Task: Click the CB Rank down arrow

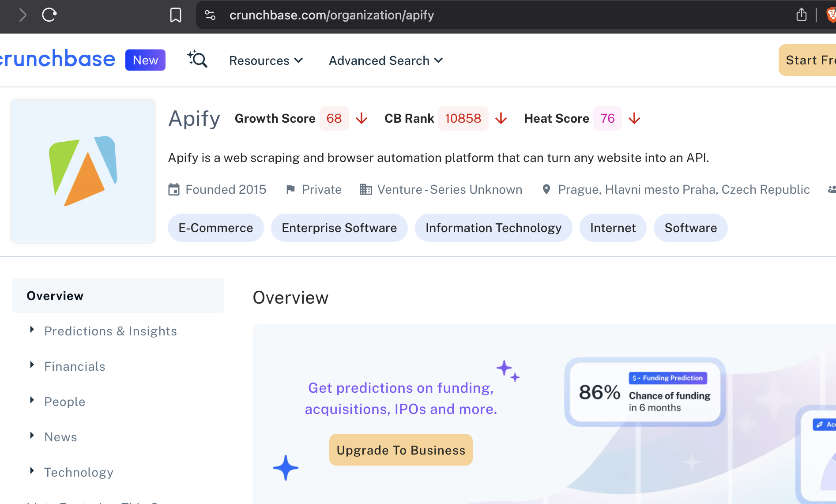Action: [x=501, y=118]
